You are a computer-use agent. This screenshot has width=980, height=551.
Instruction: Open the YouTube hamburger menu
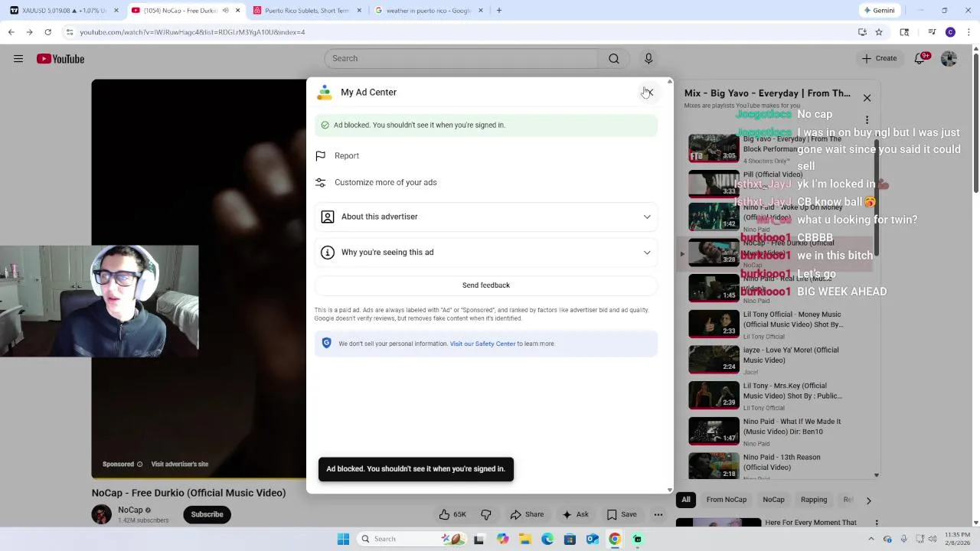(x=18, y=59)
